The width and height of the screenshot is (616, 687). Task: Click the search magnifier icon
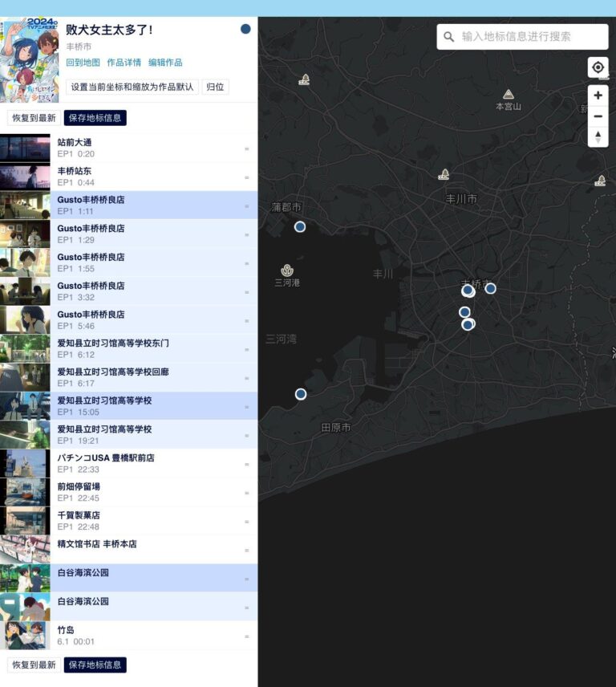click(x=448, y=37)
